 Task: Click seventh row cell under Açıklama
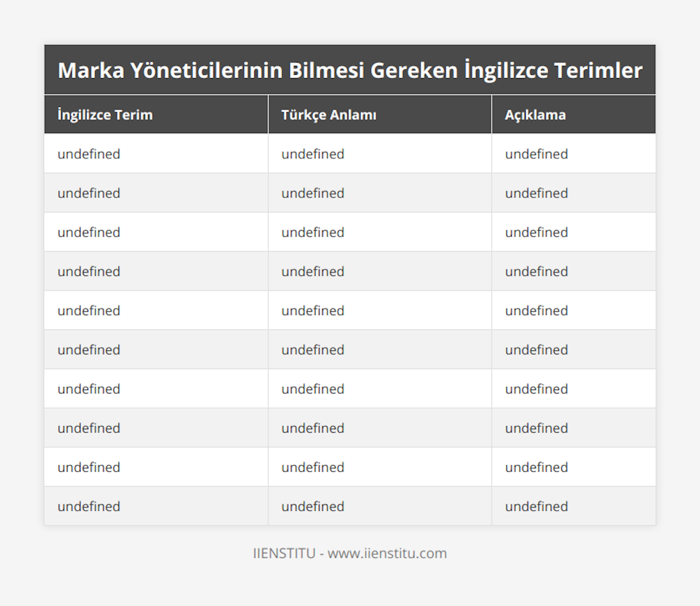tap(537, 389)
